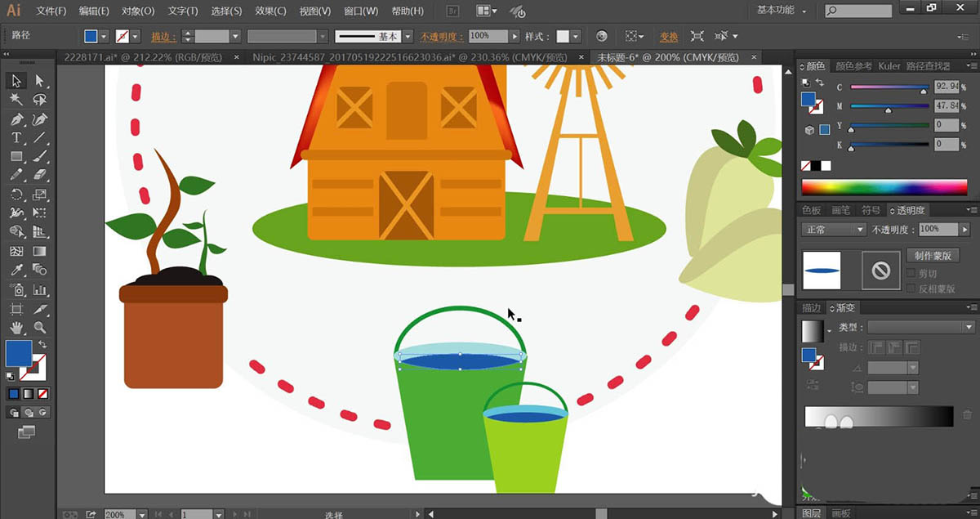Pick the Eyedropper tool
980x519 pixels.
click(x=16, y=270)
